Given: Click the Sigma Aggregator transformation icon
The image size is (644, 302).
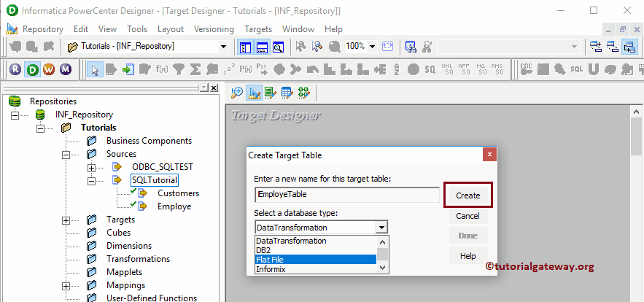Looking at the screenshot, I should click(x=195, y=69).
